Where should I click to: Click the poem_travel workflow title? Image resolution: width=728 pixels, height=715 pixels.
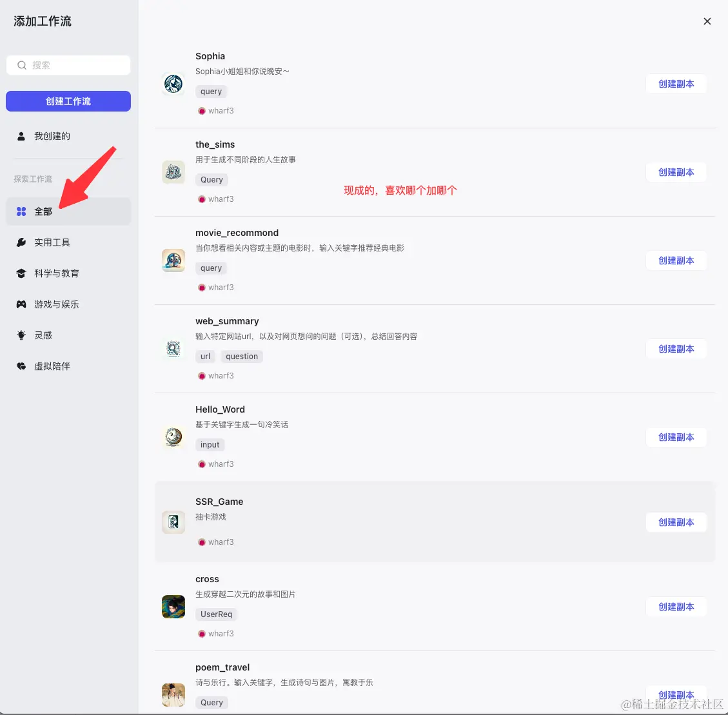click(x=222, y=667)
